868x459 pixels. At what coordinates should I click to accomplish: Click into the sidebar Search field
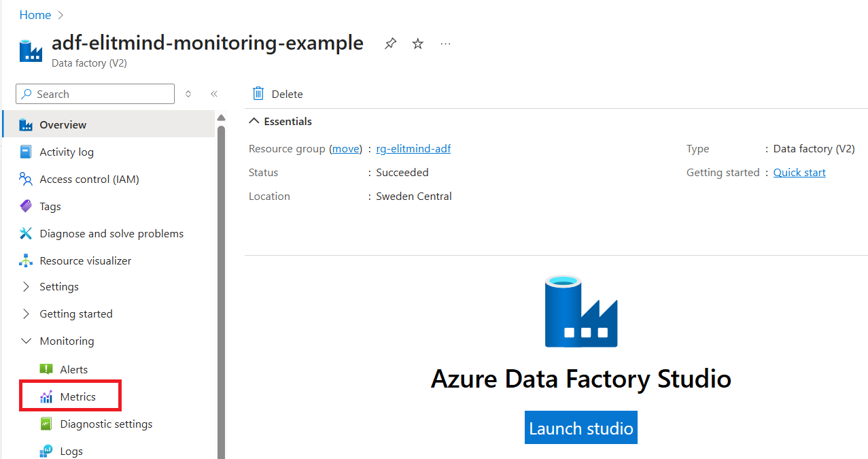pyautogui.click(x=95, y=94)
